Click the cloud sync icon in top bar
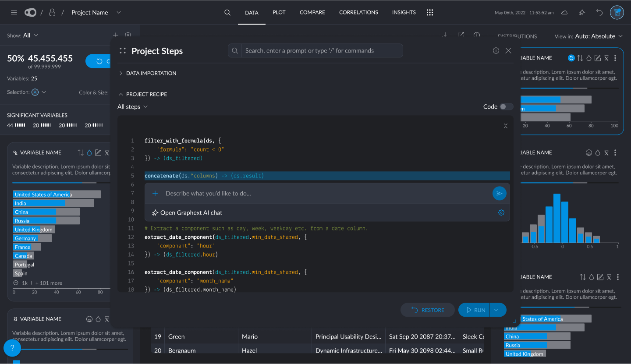Viewport: 631px width, 364px height. tap(564, 13)
